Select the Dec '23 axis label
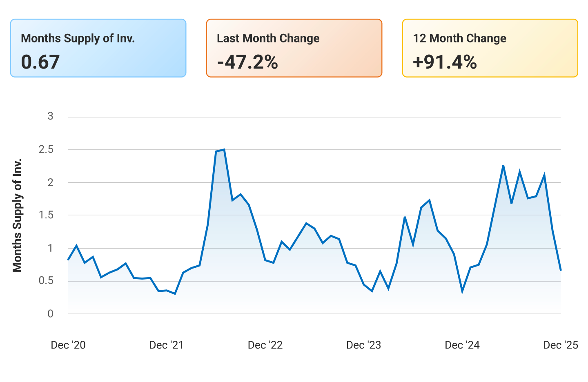 364,345
